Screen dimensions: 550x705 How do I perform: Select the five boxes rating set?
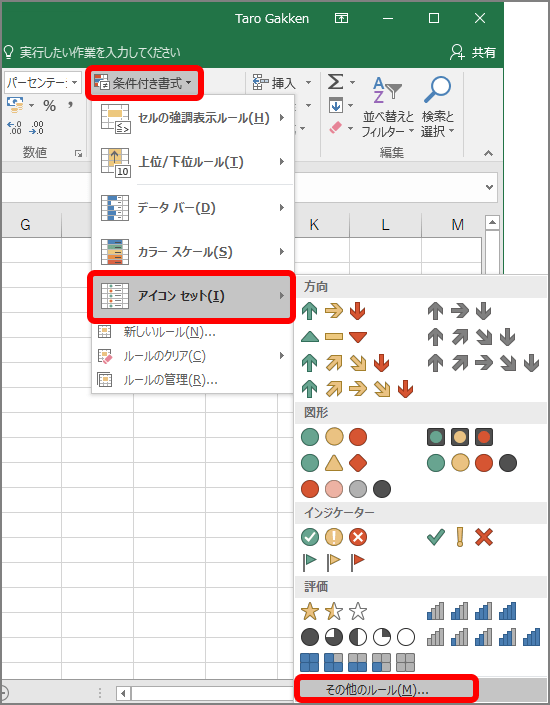(x=358, y=662)
